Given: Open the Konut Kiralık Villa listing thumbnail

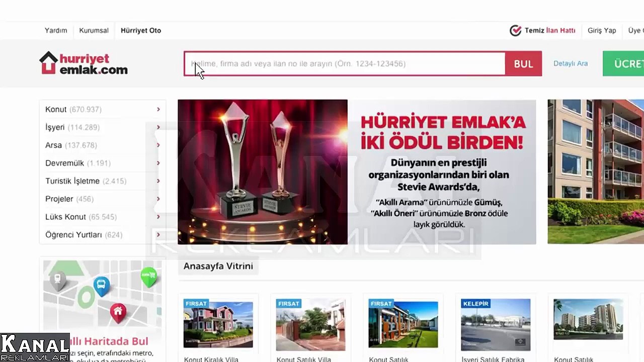Looking at the screenshot, I should 218,324.
